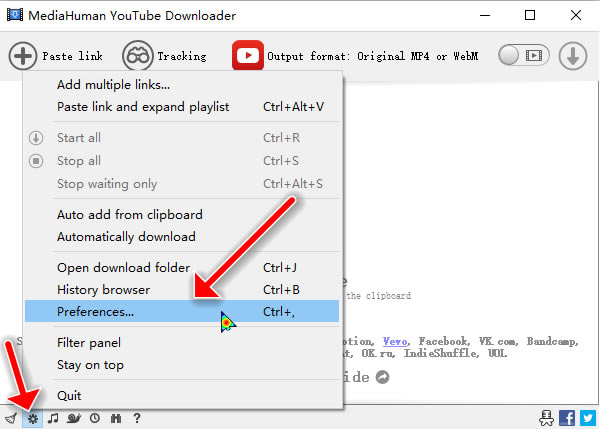
Task: Toggle the video mode switch in toolbar
Action: click(x=524, y=55)
